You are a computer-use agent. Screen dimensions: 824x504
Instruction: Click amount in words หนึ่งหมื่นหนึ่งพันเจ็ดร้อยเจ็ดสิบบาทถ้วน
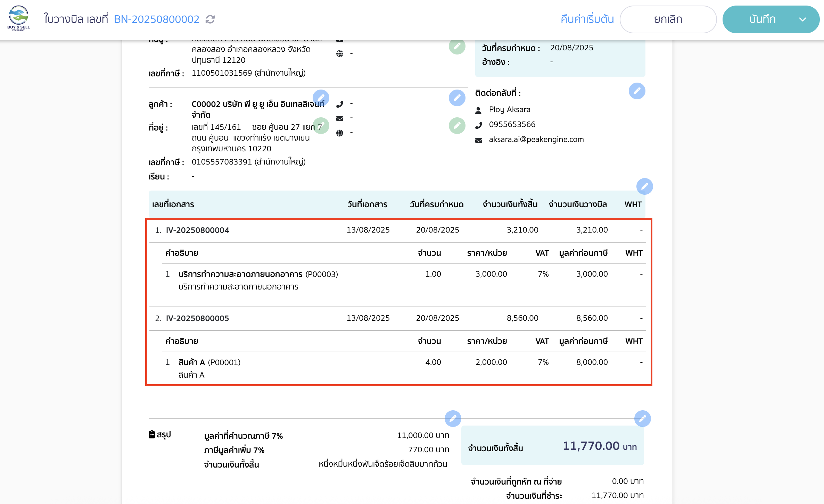point(383,464)
